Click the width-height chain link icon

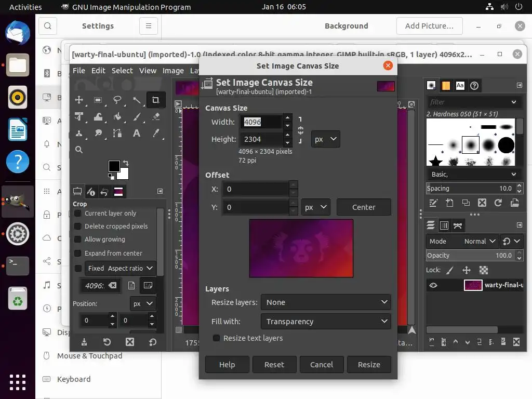tap(300, 130)
